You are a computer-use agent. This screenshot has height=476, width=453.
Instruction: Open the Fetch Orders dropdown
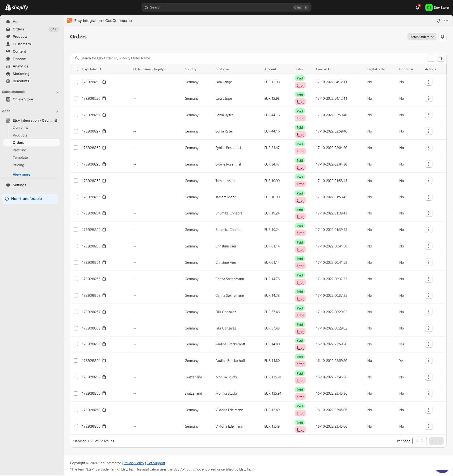[422, 37]
